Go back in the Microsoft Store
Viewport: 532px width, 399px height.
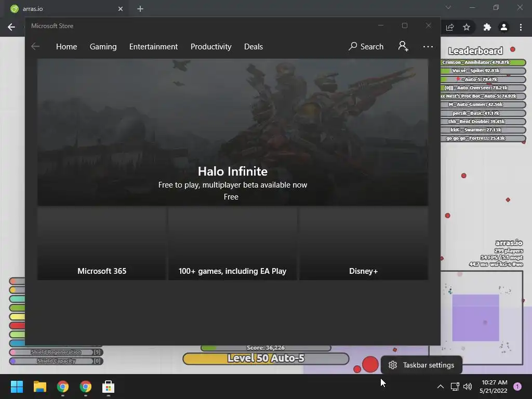[x=35, y=46]
